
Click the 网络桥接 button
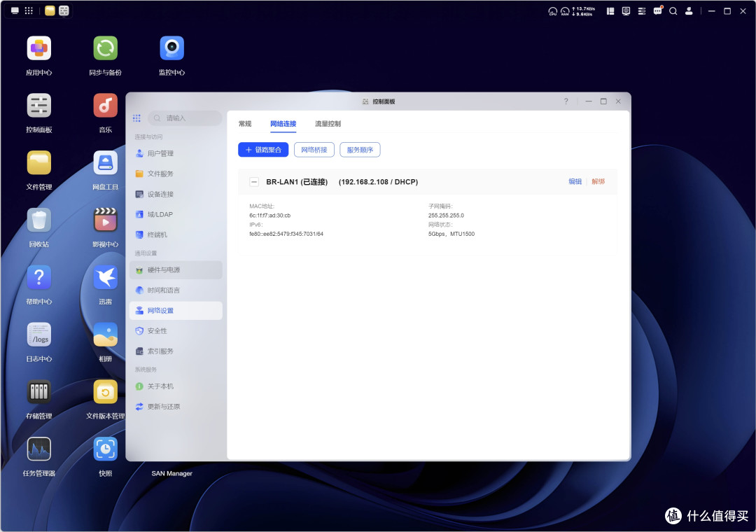click(x=314, y=150)
